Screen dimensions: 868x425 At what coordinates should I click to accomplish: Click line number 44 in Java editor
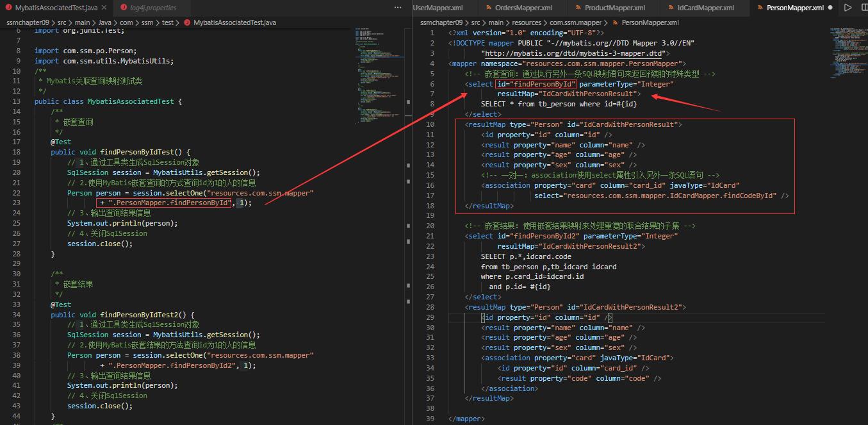click(x=17, y=416)
